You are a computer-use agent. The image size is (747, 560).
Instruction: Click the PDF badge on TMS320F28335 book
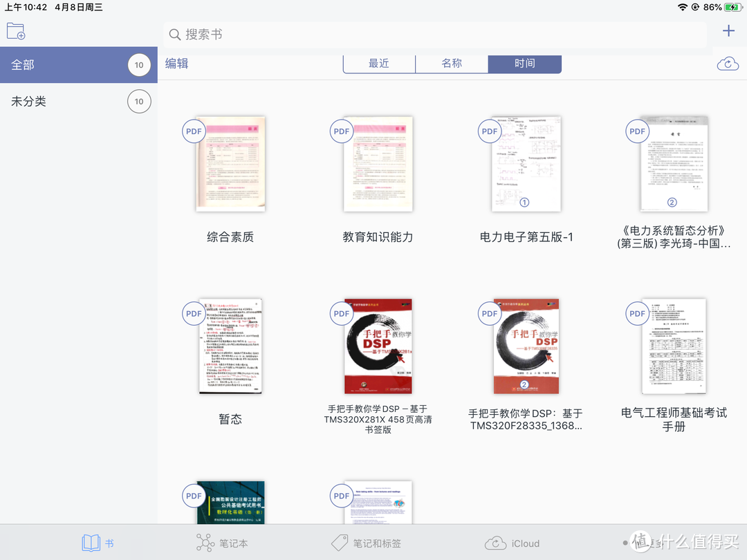click(490, 314)
